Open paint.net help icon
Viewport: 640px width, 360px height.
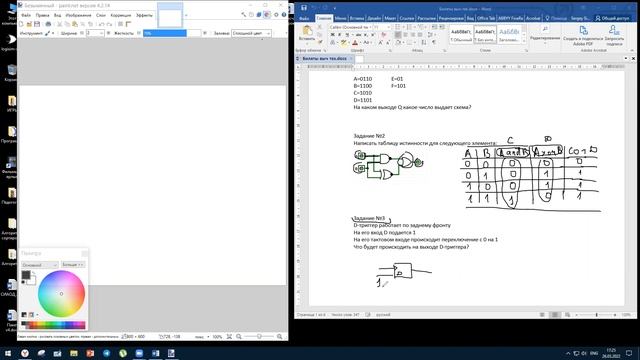click(x=284, y=15)
